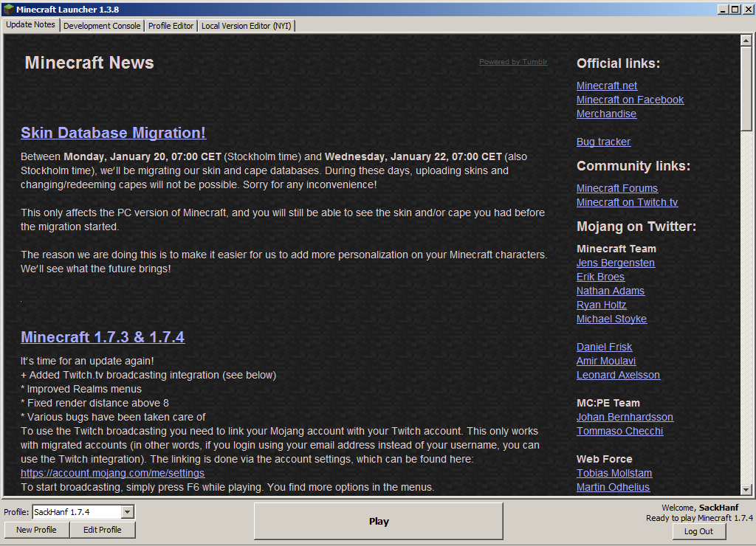Click the New Profile button
Screen dimensions: 756x546
(36, 530)
